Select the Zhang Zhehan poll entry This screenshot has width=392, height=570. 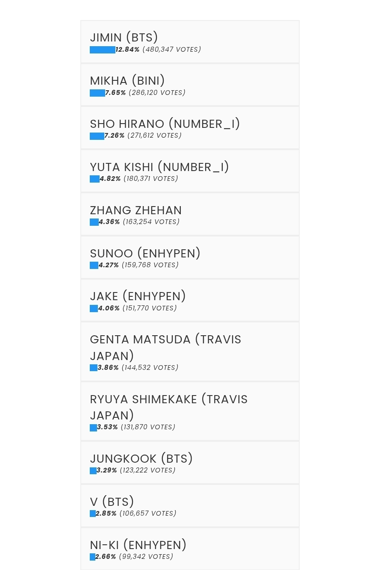[x=136, y=210]
